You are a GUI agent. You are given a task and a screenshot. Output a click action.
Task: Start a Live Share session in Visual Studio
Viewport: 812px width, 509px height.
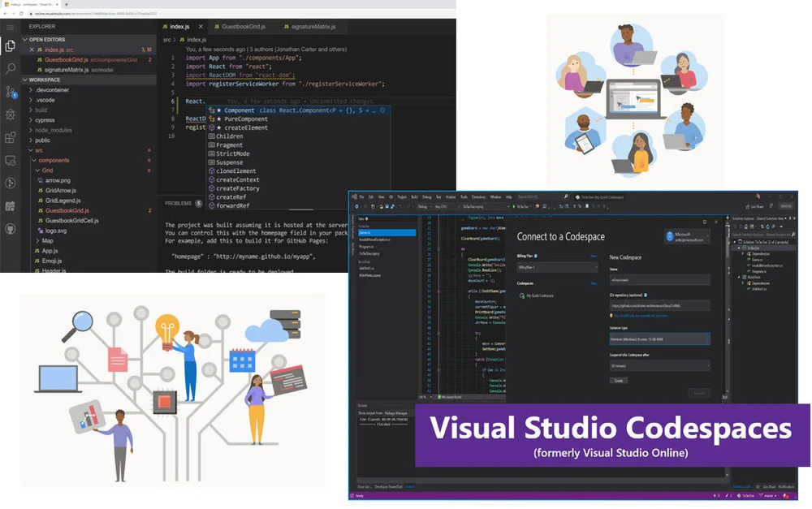click(x=755, y=206)
